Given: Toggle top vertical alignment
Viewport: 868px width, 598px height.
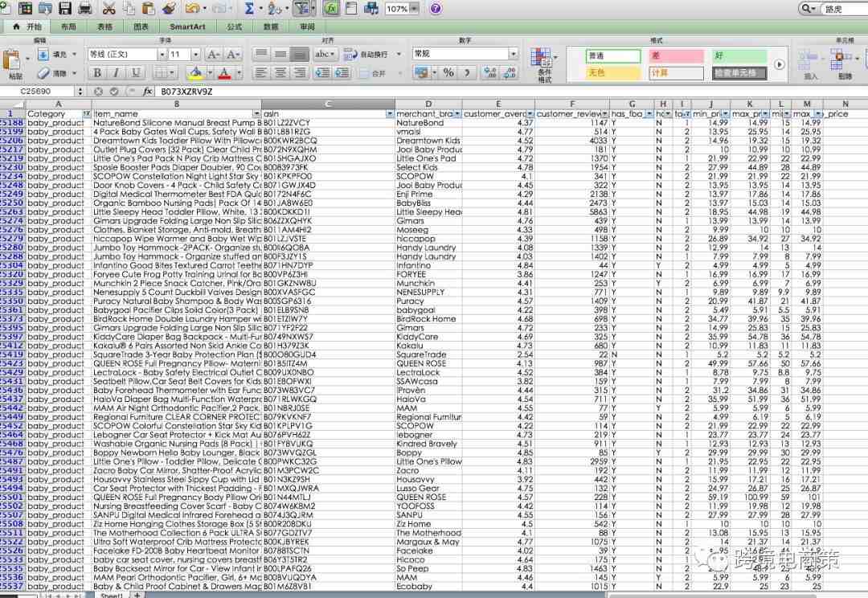Looking at the screenshot, I should (260, 55).
